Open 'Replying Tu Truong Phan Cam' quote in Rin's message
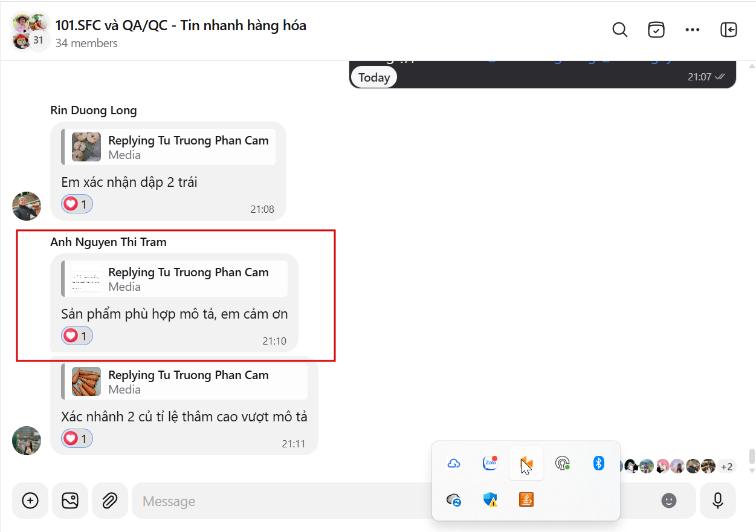Screen dimensions: 756x532 click(x=169, y=147)
